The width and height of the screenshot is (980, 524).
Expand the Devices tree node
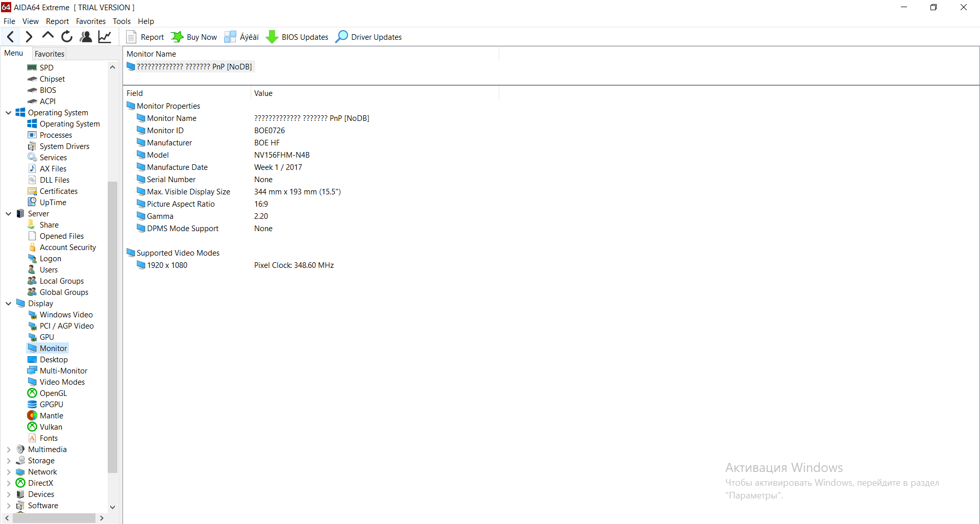pyautogui.click(x=9, y=494)
